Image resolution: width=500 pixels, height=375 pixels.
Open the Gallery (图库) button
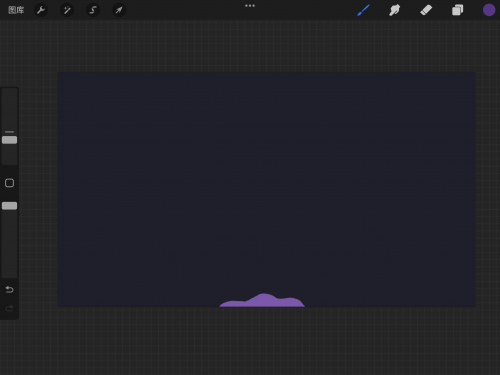point(16,10)
